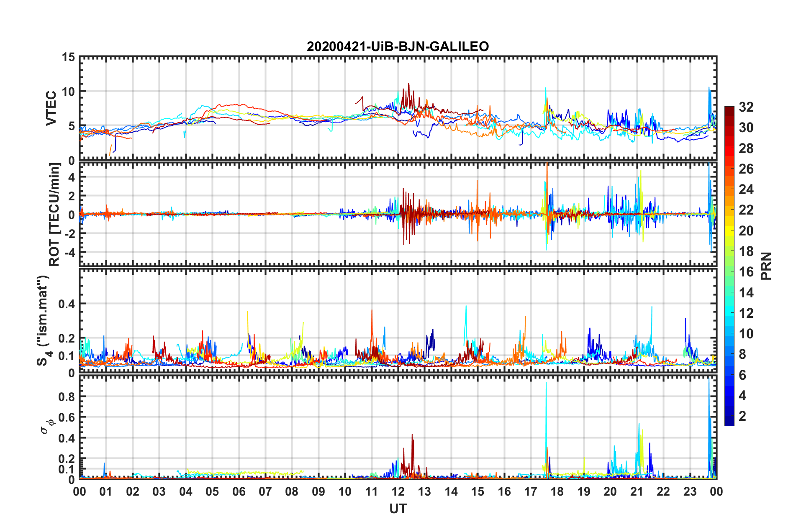Click colorbar tick label 32

click(746, 107)
